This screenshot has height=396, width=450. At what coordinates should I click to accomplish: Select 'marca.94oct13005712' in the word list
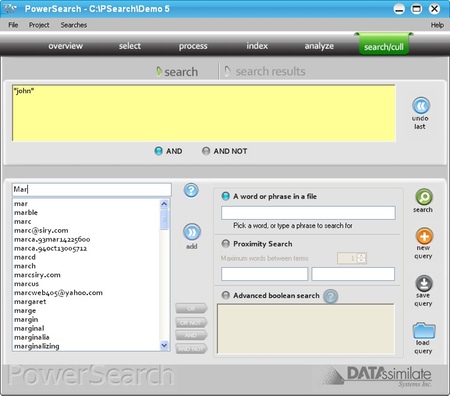(x=50, y=248)
